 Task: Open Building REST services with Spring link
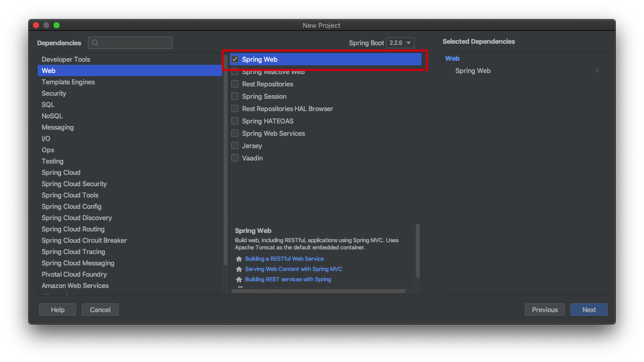288,279
